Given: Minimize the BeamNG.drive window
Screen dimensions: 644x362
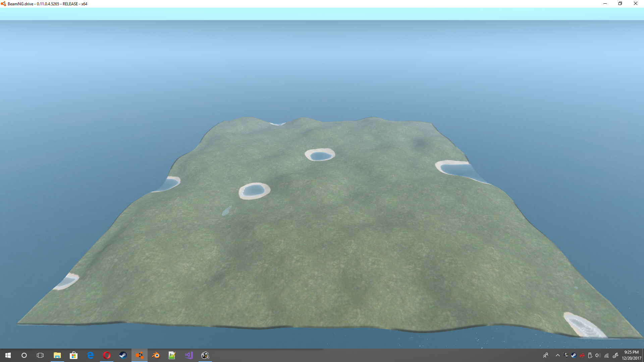Looking at the screenshot, I should tap(605, 4).
